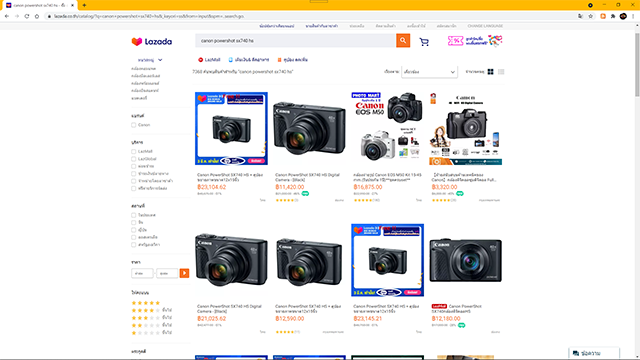Open the sort-by dropdown
This screenshot has width=640, height=360.
coord(429,72)
